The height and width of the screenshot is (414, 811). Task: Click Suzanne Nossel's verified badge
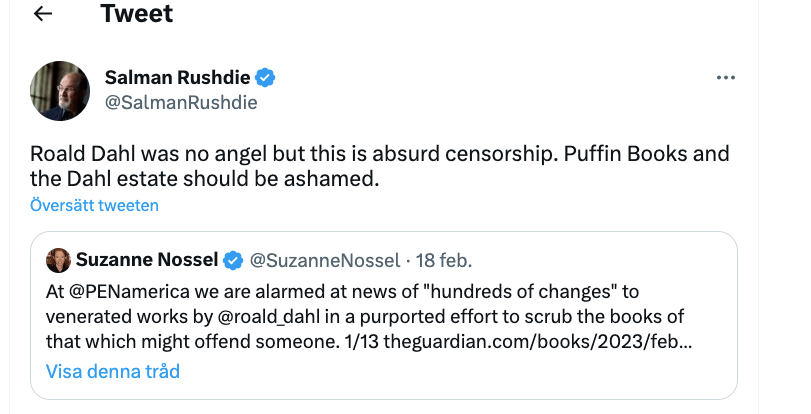tap(233, 261)
